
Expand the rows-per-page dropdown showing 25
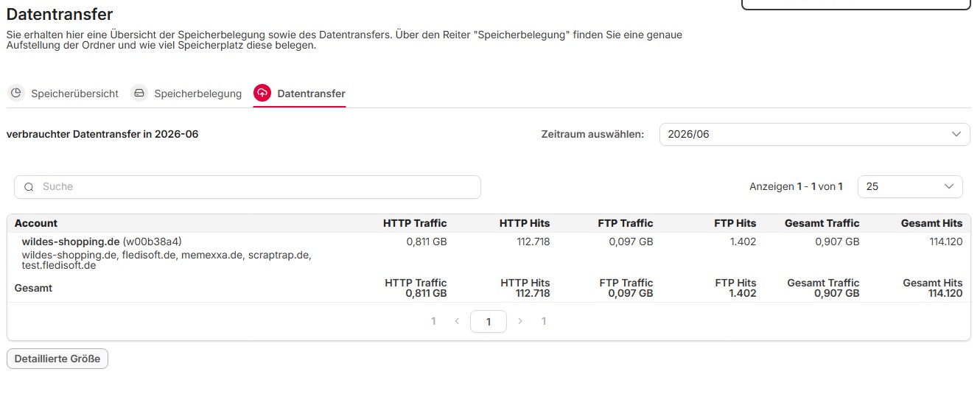pos(910,187)
